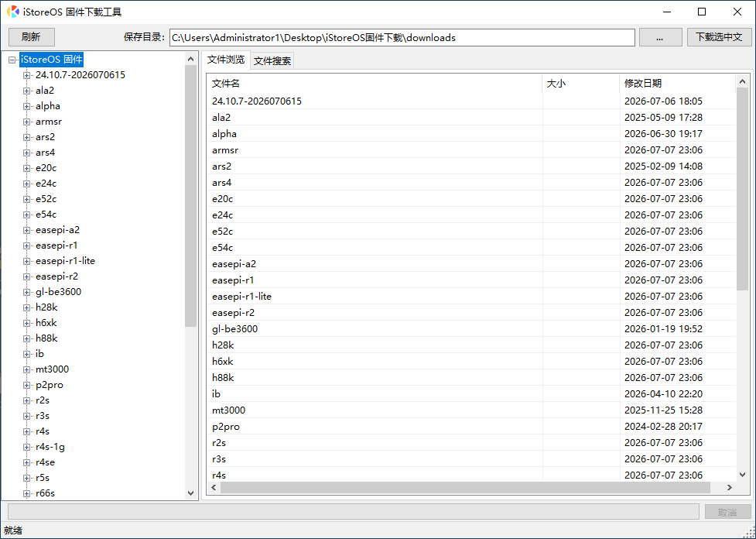Click tree panel scroll-down arrow
Screen dimensions: 756x539
pyautogui.click(x=191, y=493)
